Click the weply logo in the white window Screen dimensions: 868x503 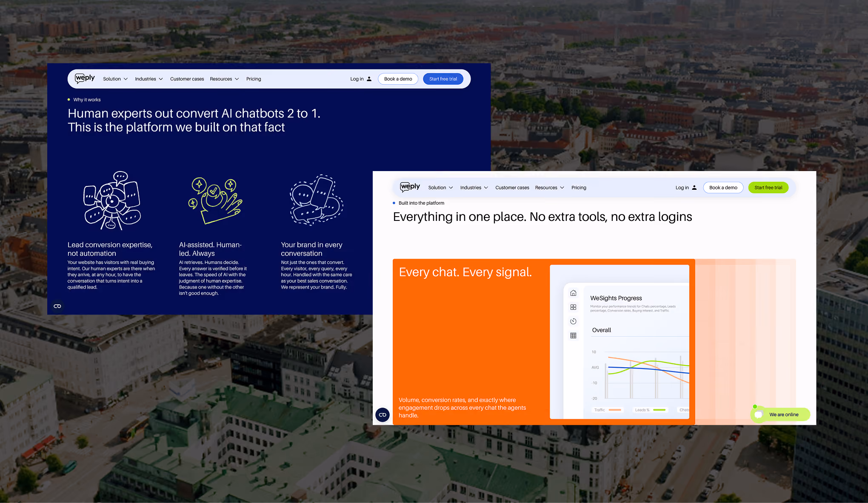410,187
